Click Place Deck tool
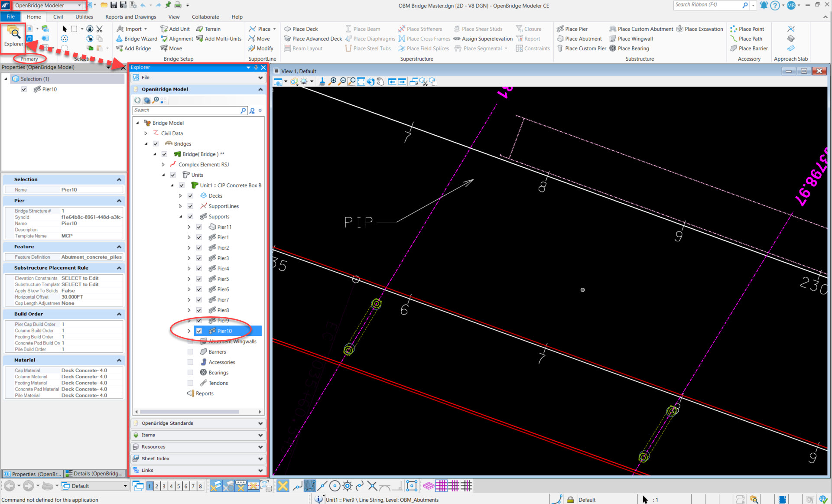This screenshot has width=832, height=504. tap(301, 29)
